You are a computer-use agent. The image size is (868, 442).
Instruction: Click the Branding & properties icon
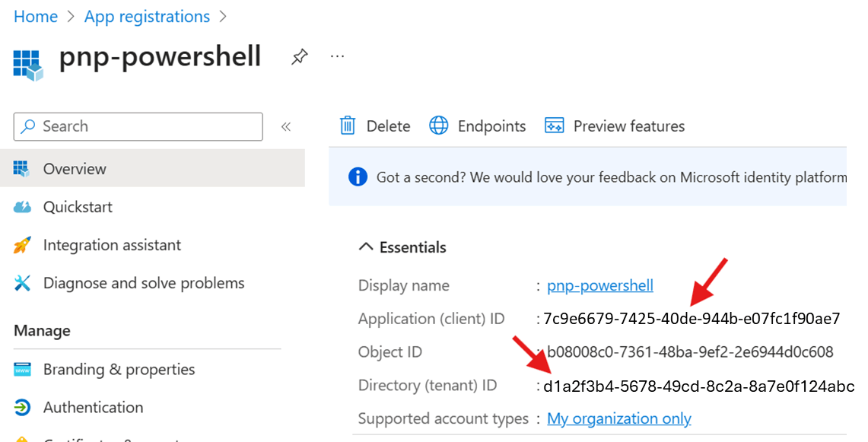coord(22,370)
